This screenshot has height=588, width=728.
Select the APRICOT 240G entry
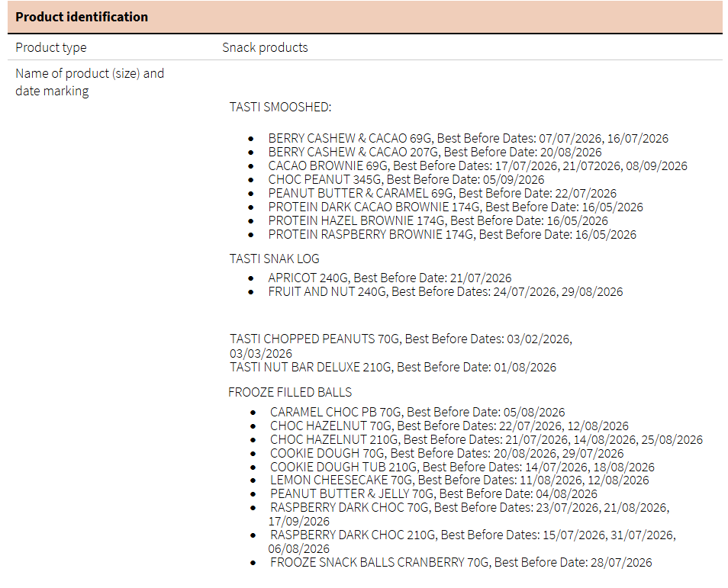pos(389,278)
